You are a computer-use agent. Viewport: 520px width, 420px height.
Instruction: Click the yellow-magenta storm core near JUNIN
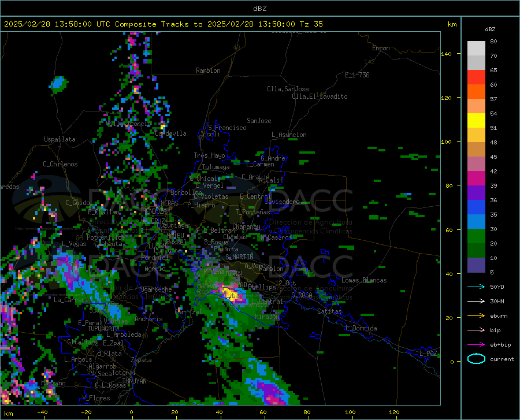coord(231,293)
